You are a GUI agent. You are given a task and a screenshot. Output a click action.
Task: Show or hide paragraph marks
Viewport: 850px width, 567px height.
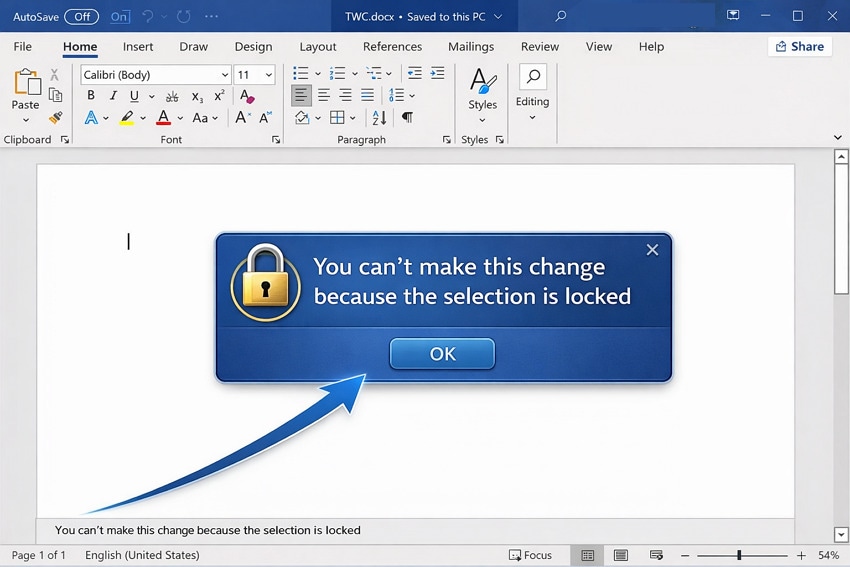click(x=407, y=118)
